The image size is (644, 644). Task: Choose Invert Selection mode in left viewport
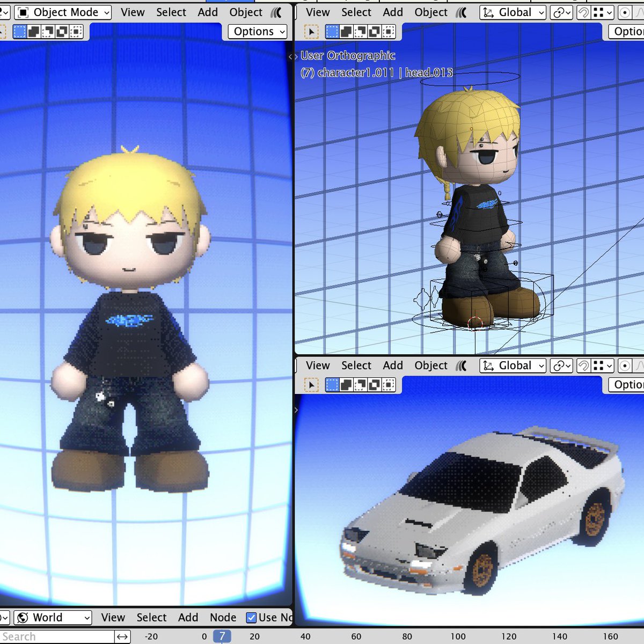pyautogui.click(x=62, y=32)
